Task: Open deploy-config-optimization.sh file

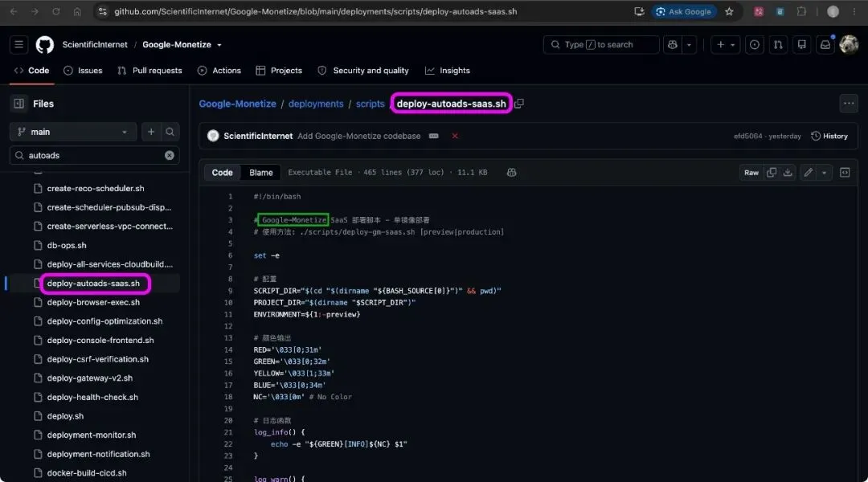Action: pyautogui.click(x=104, y=321)
